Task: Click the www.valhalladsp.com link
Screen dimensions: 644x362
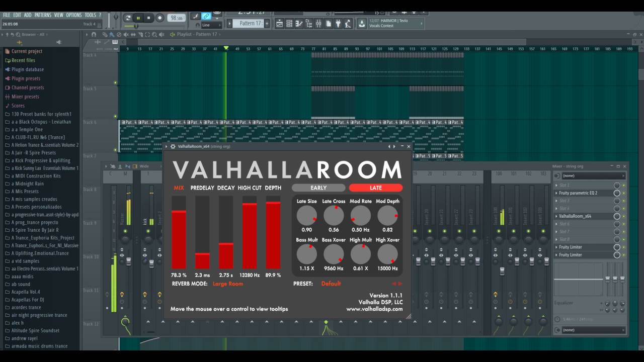Action: (374, 309)
